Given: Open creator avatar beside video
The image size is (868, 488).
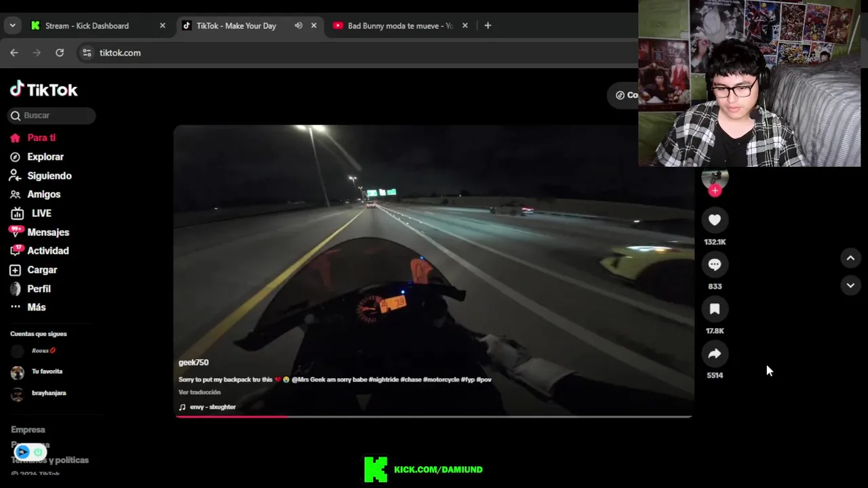Looking at the screenshot, I should pos(715,176).
